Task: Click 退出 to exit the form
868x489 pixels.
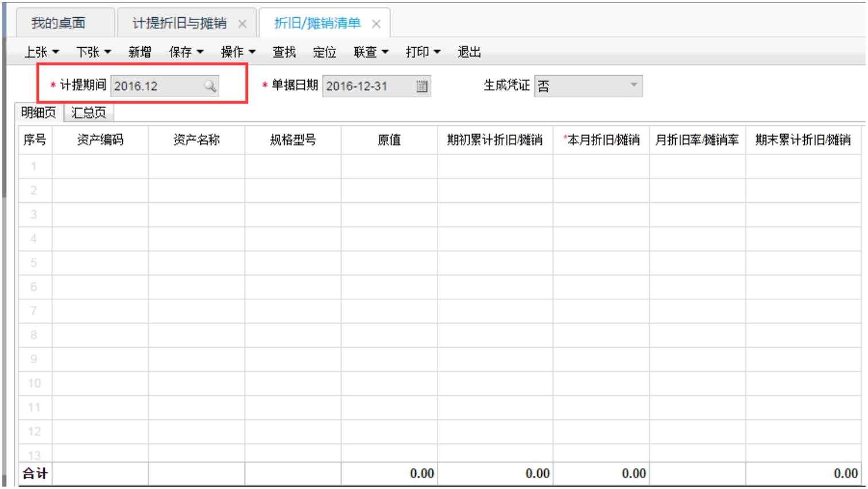Action: (x=469, y=52)
